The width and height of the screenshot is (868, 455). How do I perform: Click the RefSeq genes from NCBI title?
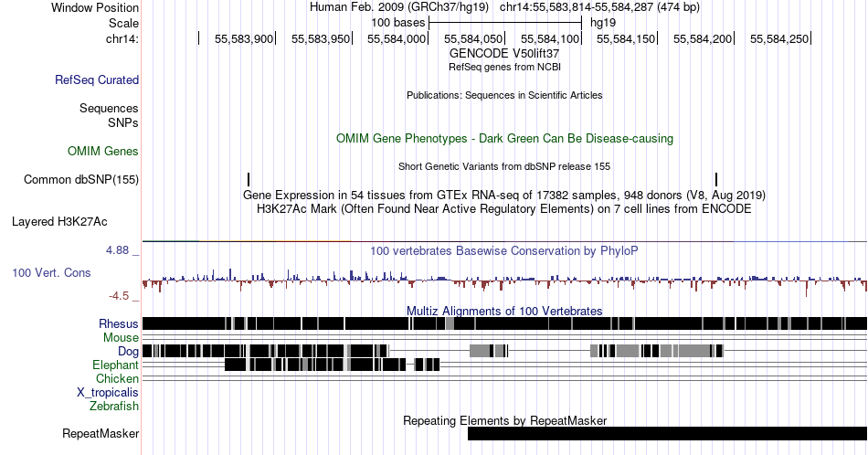coord(504,67)
